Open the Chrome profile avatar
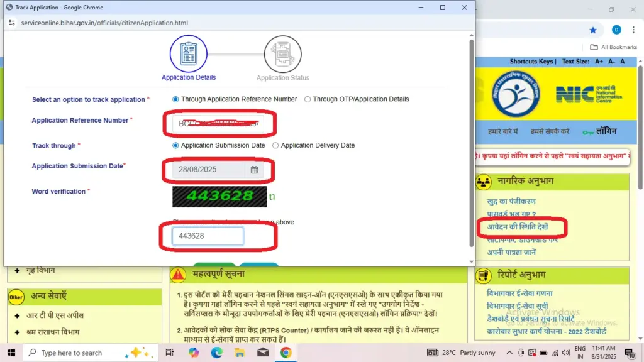This screenshot has height=362, width=644. pyautogui.click(x=616, y=30)
